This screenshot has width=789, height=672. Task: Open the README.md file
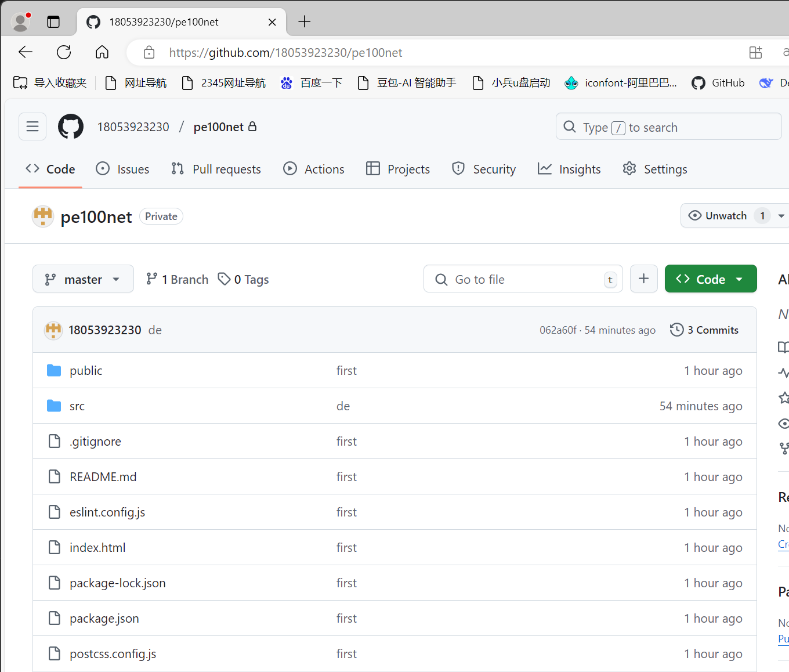tap(103, 477)
